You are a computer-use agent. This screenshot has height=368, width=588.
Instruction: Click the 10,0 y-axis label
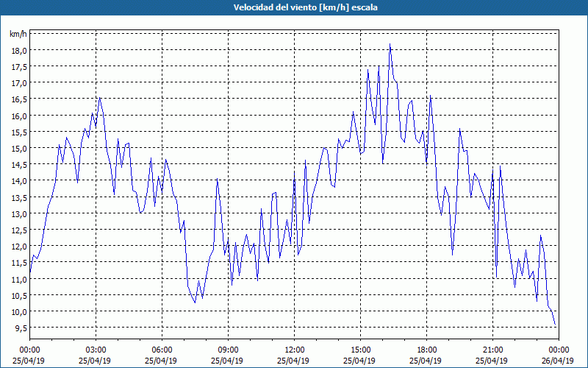point(21,312)
